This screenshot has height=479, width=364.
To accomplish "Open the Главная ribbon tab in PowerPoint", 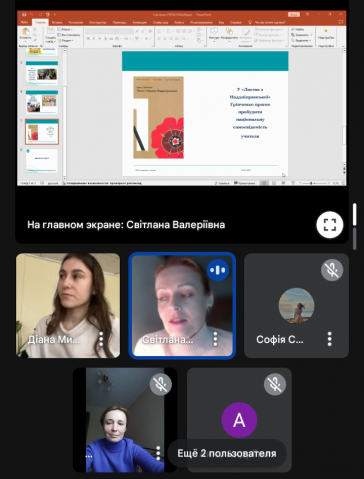I will tap(40, 22).
